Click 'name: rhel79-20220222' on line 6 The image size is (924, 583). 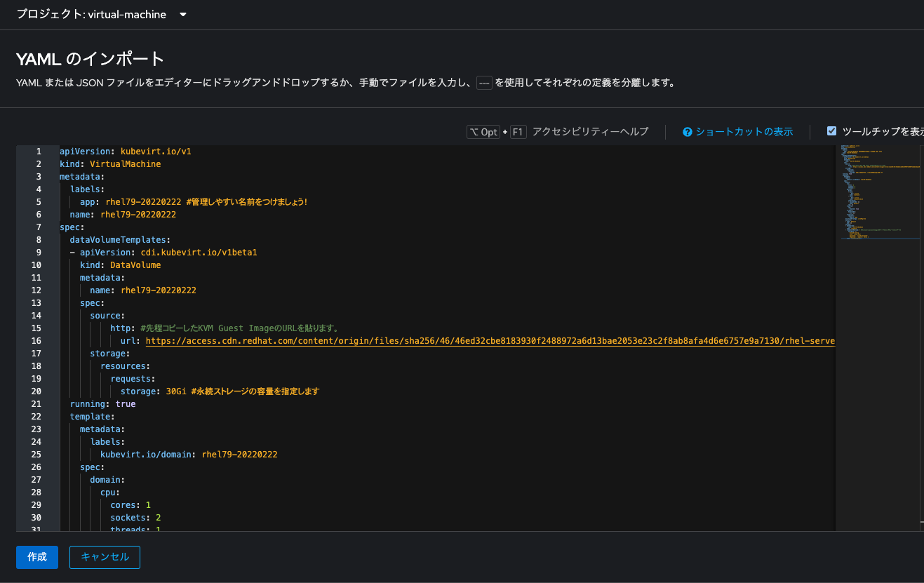click(x=123, y=215)
